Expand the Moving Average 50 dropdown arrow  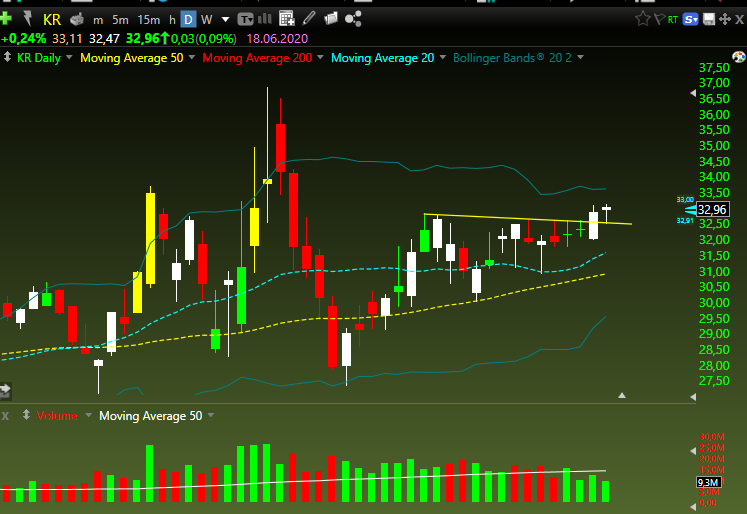click(x=192, y=57)
